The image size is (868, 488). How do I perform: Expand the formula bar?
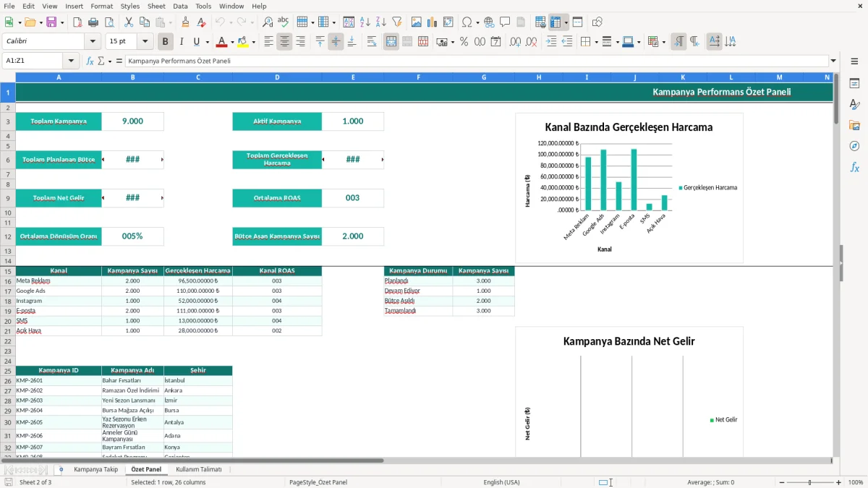click(833, 61)
